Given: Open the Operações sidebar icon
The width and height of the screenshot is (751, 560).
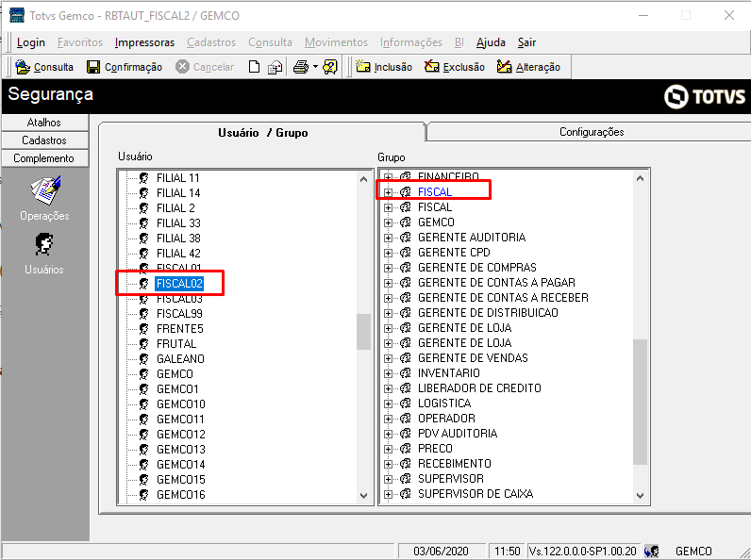Looking at the screenshot, I should pyautogui.click(x=44, y=199).
